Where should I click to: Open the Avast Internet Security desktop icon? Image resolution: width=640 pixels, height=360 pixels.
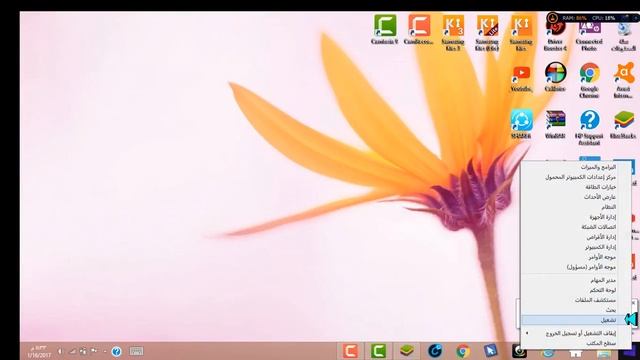pyautogui.click(x=623, y=80)
